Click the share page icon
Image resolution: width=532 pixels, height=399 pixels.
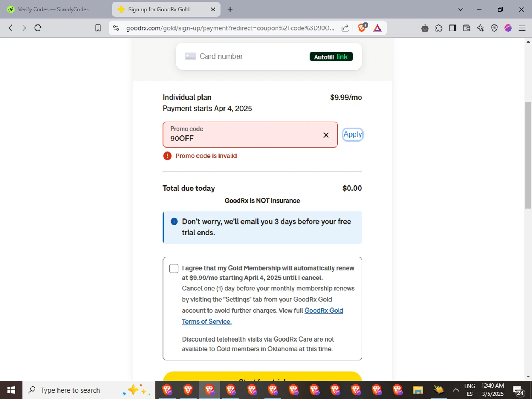(345, 28)
